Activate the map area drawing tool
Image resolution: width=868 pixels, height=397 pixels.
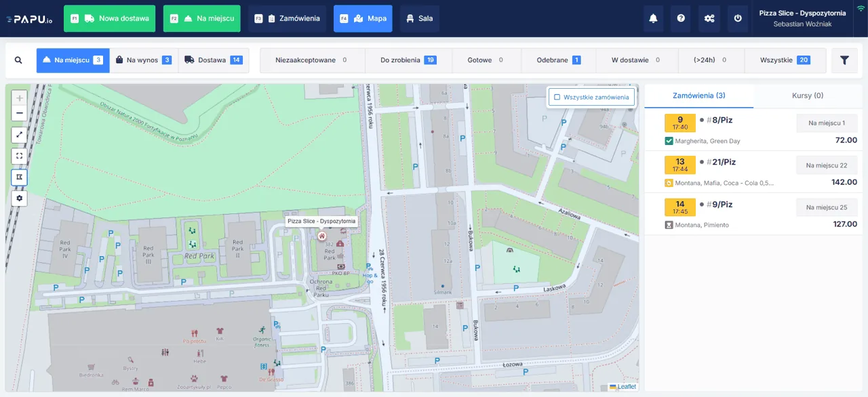[x=20, y=177]
